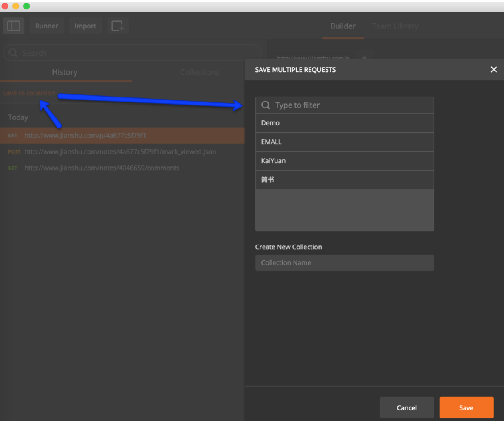Cancel saving the requests
Screen dimensions: 504x421
pos(407,407)
